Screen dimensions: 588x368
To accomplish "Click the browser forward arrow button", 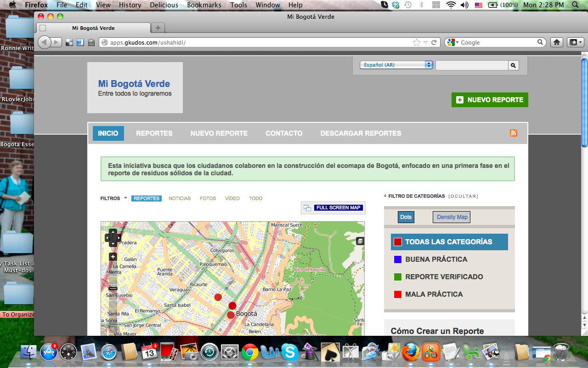I will (x=57, y=42).
